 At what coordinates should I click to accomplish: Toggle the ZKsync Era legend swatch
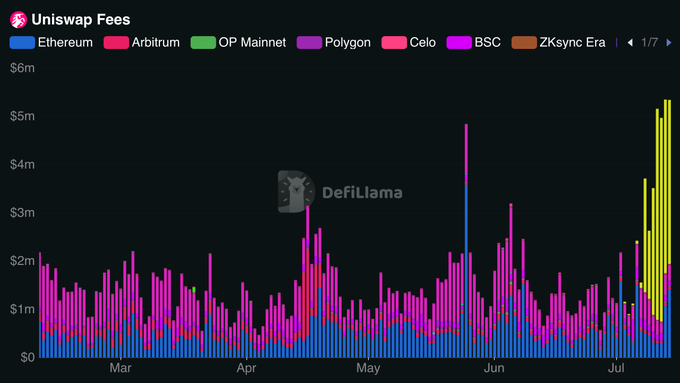coord(524,43)
